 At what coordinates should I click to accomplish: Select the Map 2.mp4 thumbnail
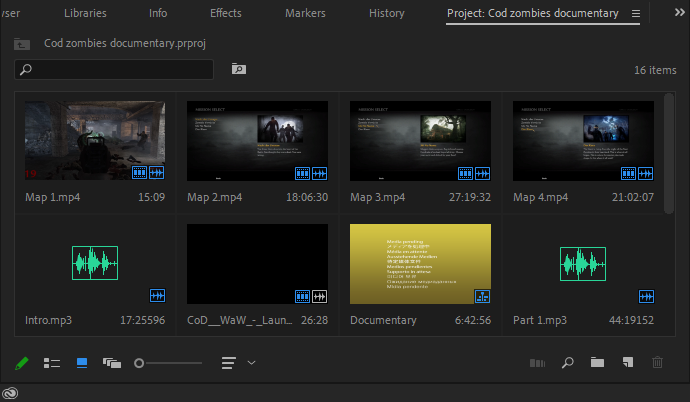click(x=257, y=141)
